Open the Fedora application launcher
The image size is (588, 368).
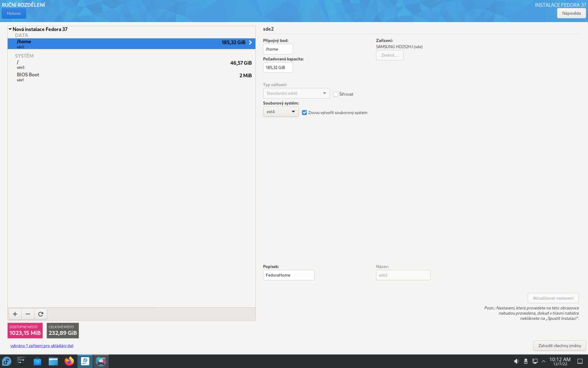click(7, 361)
